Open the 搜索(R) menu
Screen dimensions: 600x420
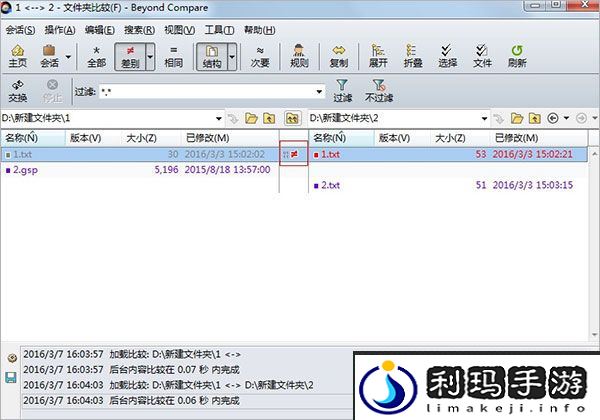(139, 30)
